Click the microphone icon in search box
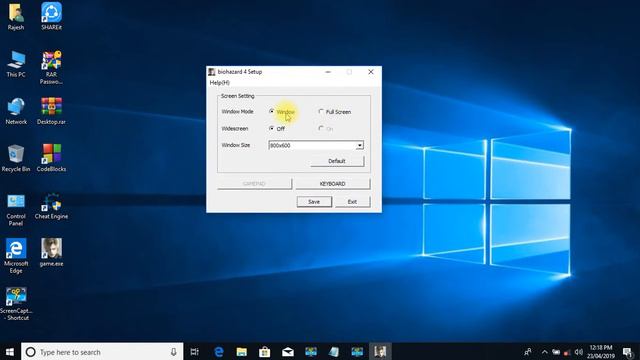Viewport: 640px width, 360px height. 173,352
